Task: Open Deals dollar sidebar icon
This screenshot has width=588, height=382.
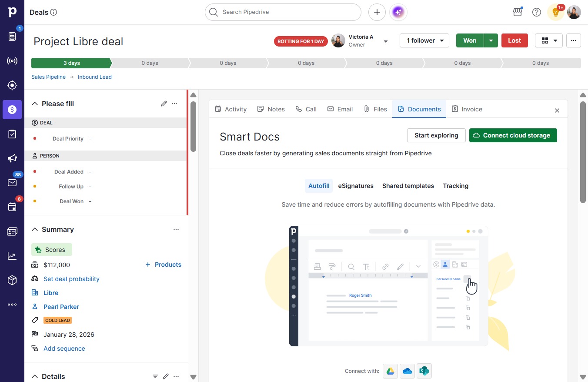Action: (x=12, y=110)
